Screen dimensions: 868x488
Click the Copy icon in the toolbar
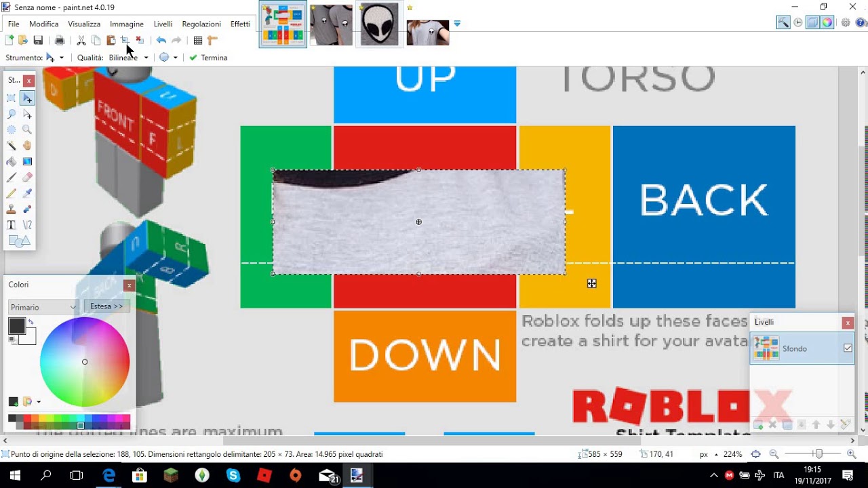(x=96, y=41)
